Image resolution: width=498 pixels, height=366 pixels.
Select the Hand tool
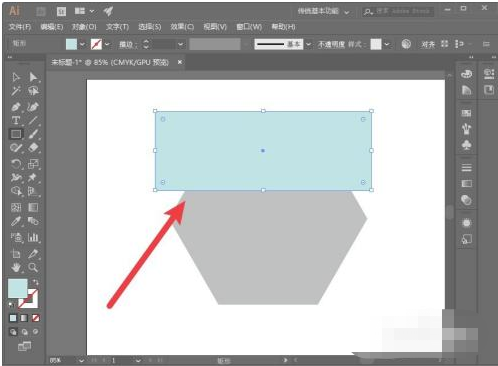click(16, 267)
